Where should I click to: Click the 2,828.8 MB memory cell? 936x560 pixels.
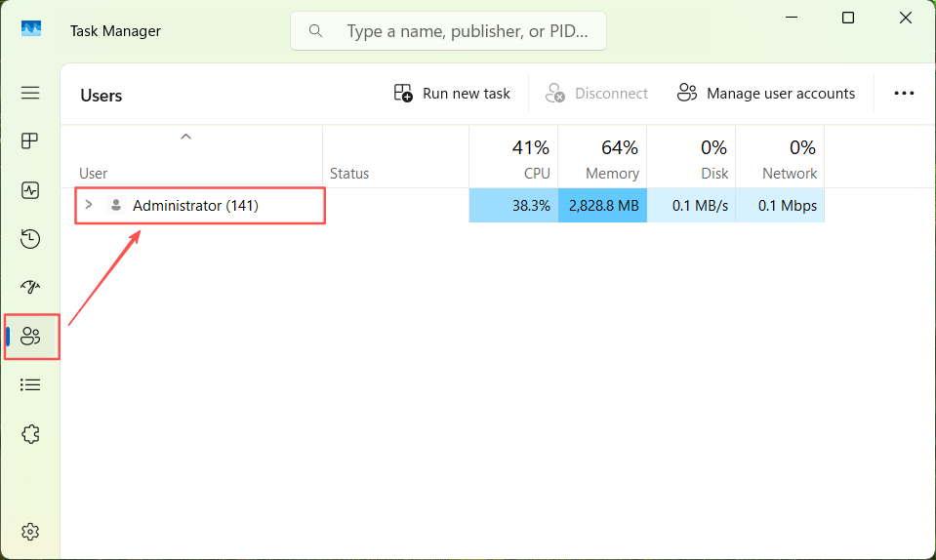pyautogui.click(x=602, y=205)
